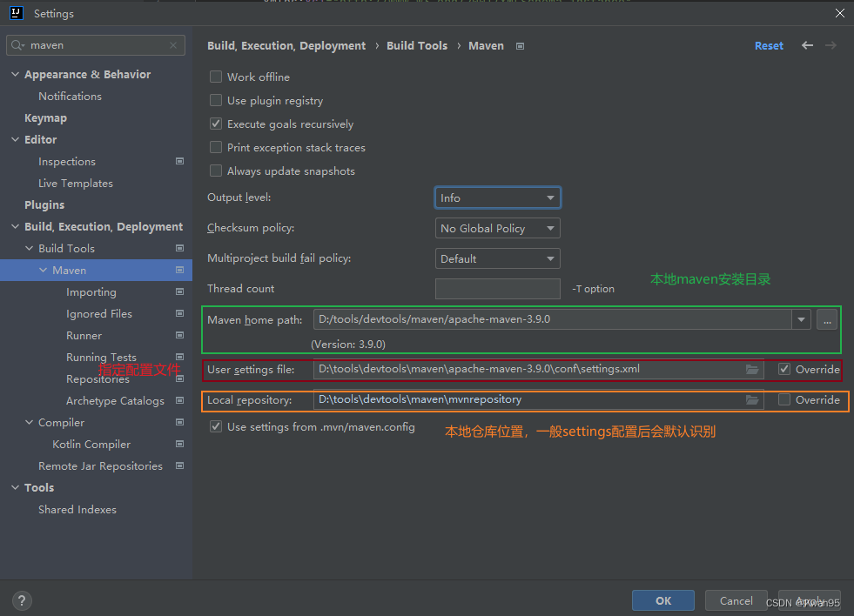The width and height of the screenshot is (854, 616).
Task: Go back with the left arrow
Action: click(x=807, y=46)
